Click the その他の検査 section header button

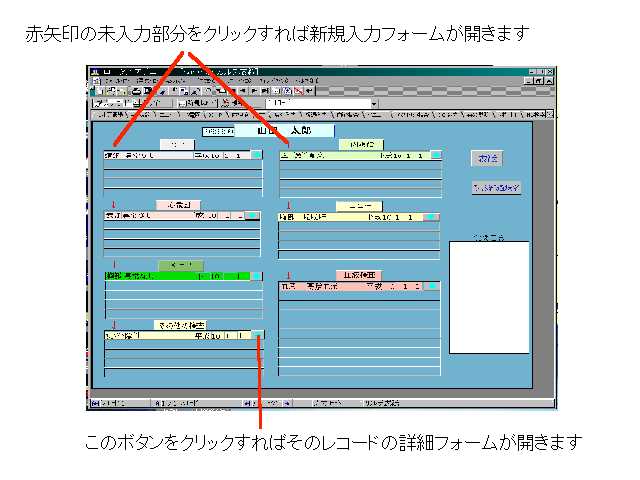(x=180, y=325)
